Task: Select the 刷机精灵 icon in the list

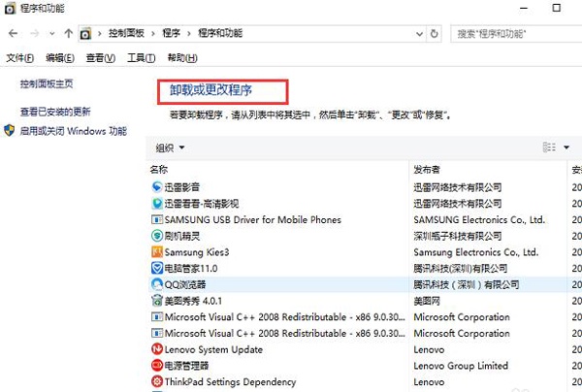Action: (x=157, y=236)
